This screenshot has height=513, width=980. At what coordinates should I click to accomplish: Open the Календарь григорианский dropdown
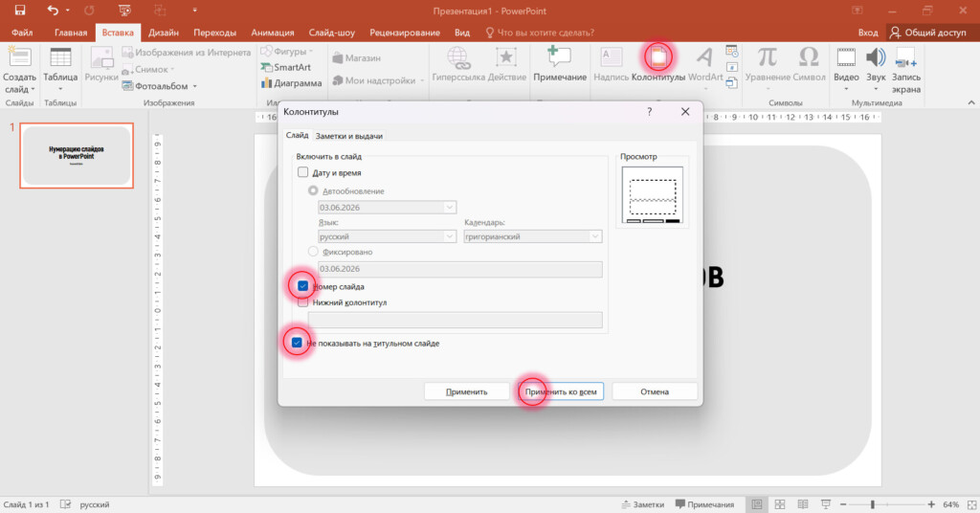(x=533, y=236)
